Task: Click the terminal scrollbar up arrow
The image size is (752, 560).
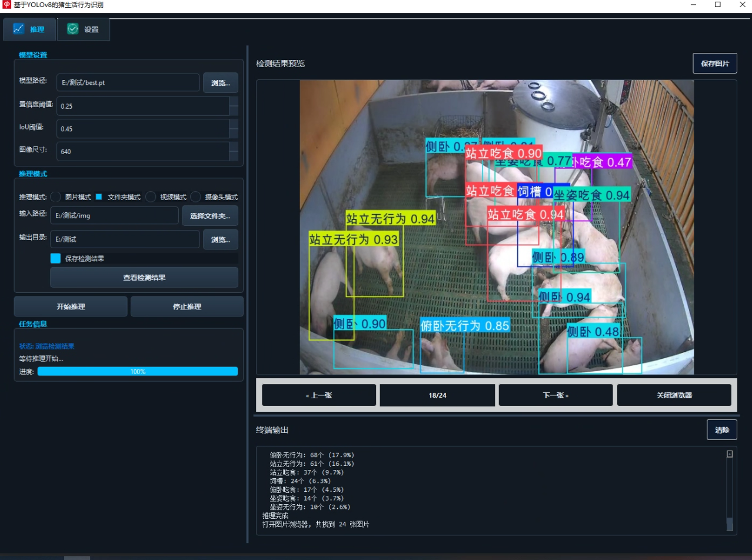Action: click(730, 454)
